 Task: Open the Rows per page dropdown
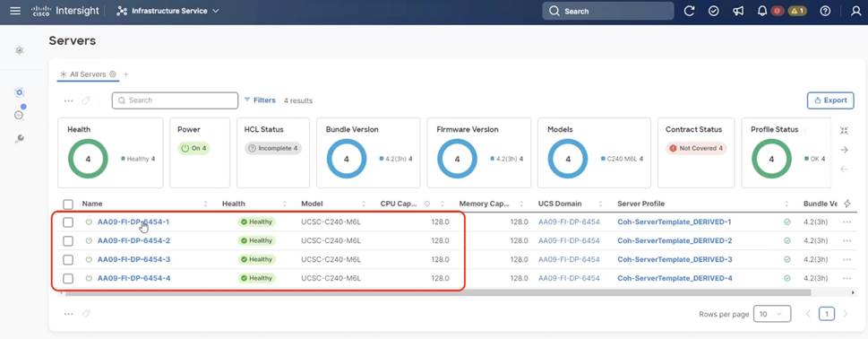772,314
